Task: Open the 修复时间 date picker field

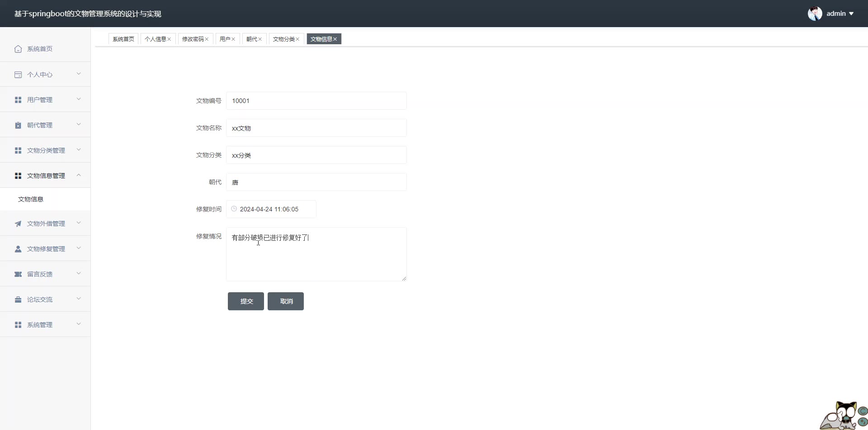Action: (x=271, y=209)
